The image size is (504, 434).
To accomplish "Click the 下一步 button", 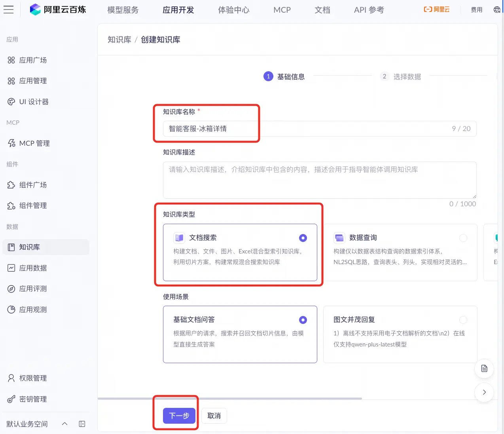I will (179, 416).
